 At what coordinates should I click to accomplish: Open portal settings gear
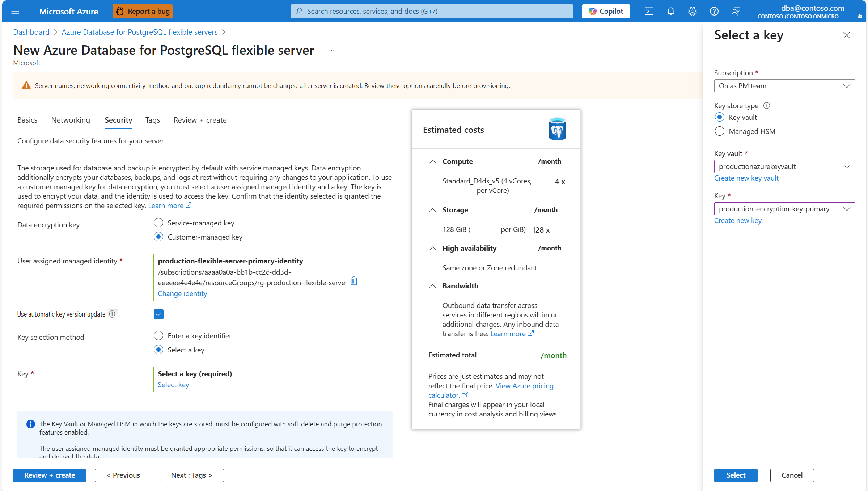point(692,11)
